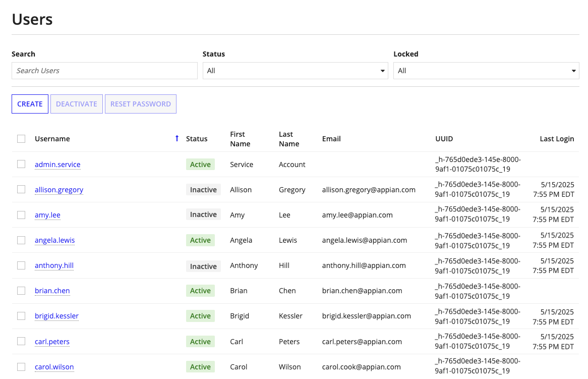Toggle the select-all checkbox in header

[21, 139]
